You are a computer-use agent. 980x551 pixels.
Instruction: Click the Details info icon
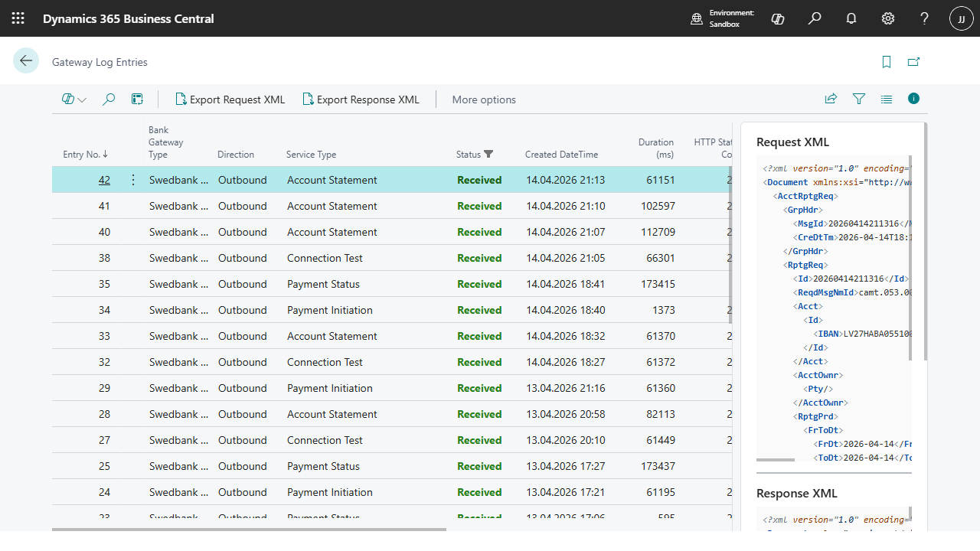click(x=913, y=99)
